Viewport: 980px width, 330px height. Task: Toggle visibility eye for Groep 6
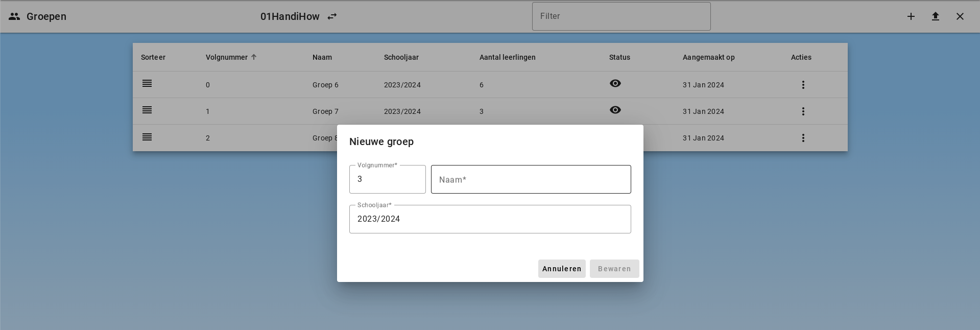[x=615, y=84]
